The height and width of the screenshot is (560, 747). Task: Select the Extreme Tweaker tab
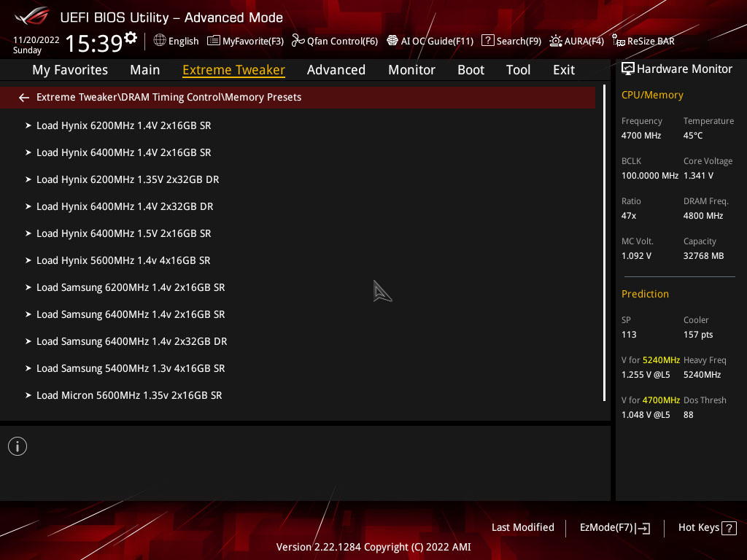click(x=233, y=70)
